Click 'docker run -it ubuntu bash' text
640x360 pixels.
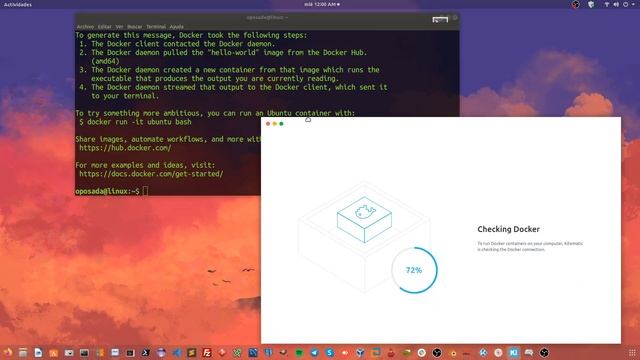coord(139,122)
